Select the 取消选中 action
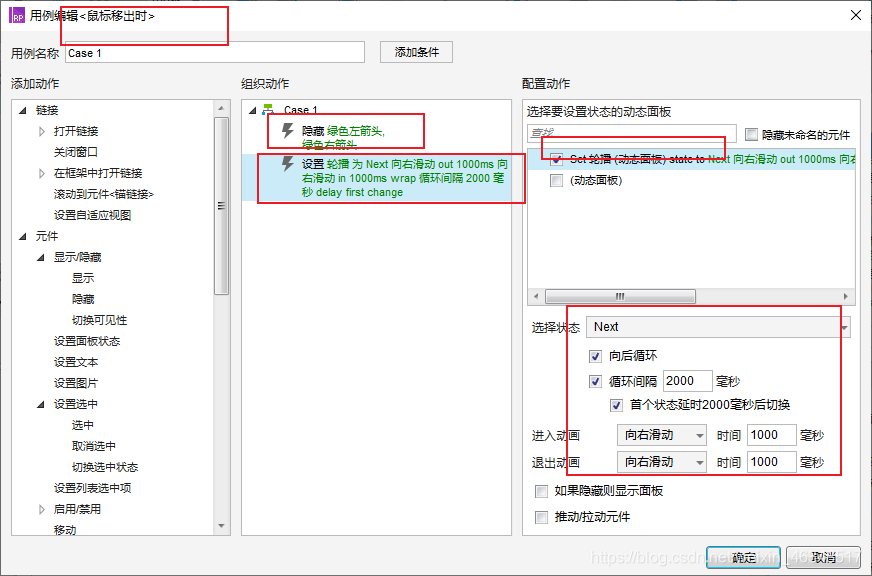The image size is (872, 576). [x=94, y=446]
